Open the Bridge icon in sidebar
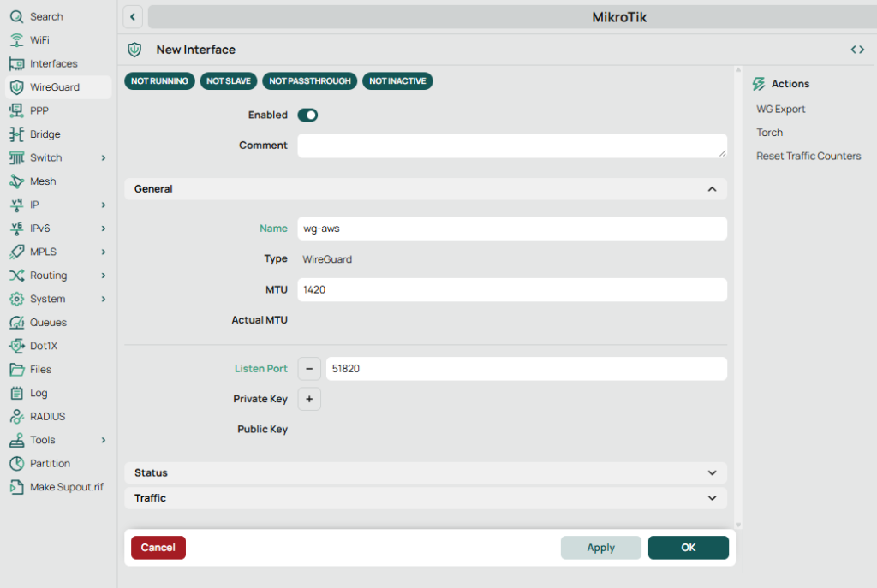877x588 pixels. point(16,134)
